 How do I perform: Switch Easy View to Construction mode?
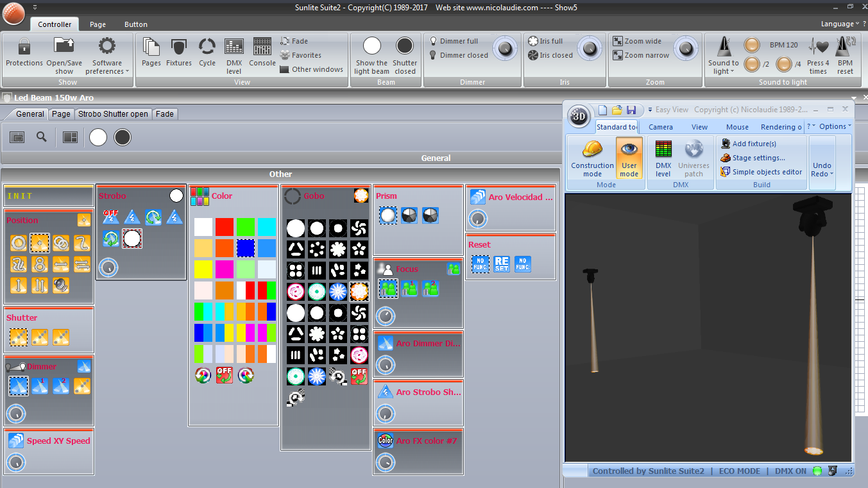tap(593, 158)
